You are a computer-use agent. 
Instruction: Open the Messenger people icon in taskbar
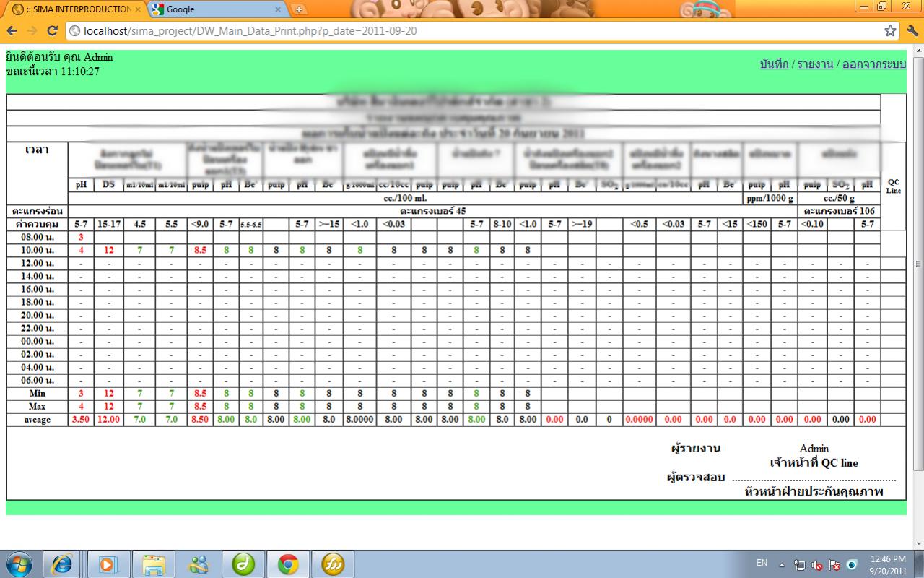199,564
